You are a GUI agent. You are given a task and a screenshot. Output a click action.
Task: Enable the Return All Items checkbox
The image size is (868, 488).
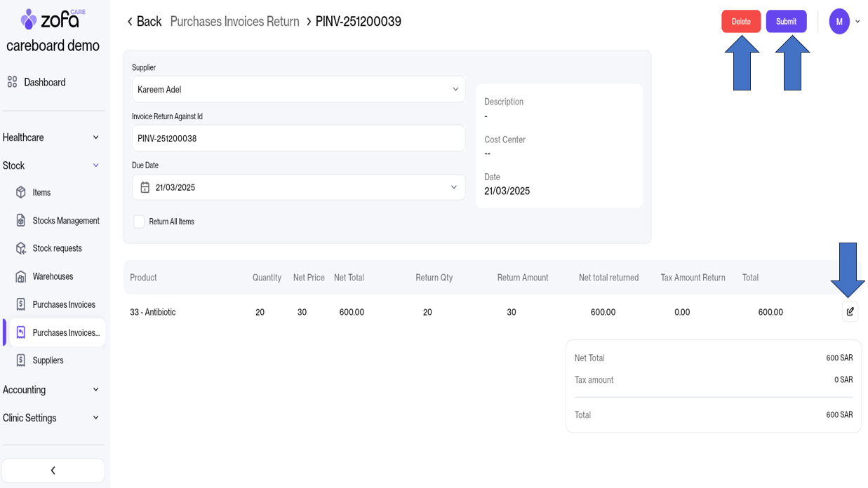139,222
